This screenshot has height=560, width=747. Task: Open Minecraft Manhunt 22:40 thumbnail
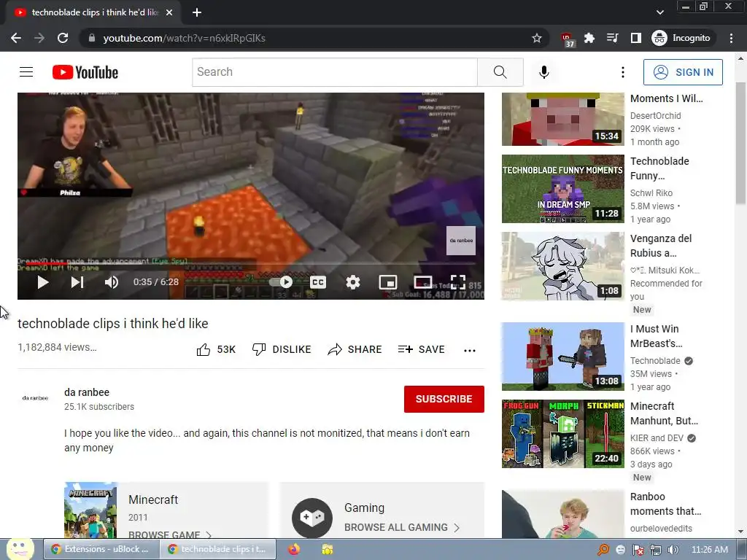(x=562, y=434)
